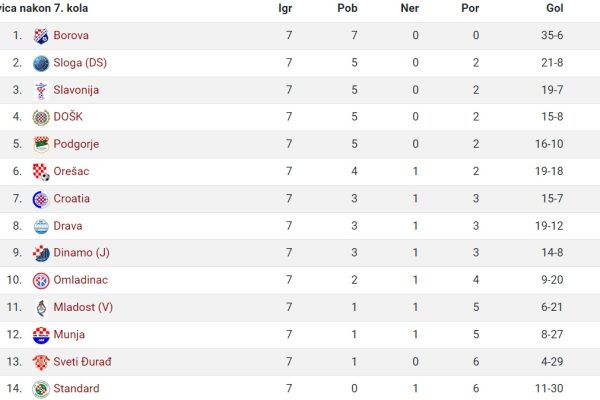Click the Dinamo (J) club crest

point(41,253)
